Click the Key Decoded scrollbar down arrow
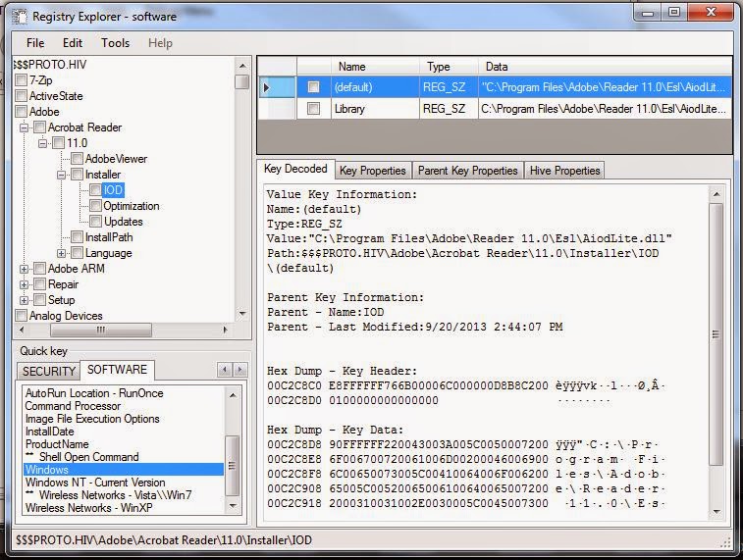The height and width of the screenshot is (560, 743). (716, 511)
